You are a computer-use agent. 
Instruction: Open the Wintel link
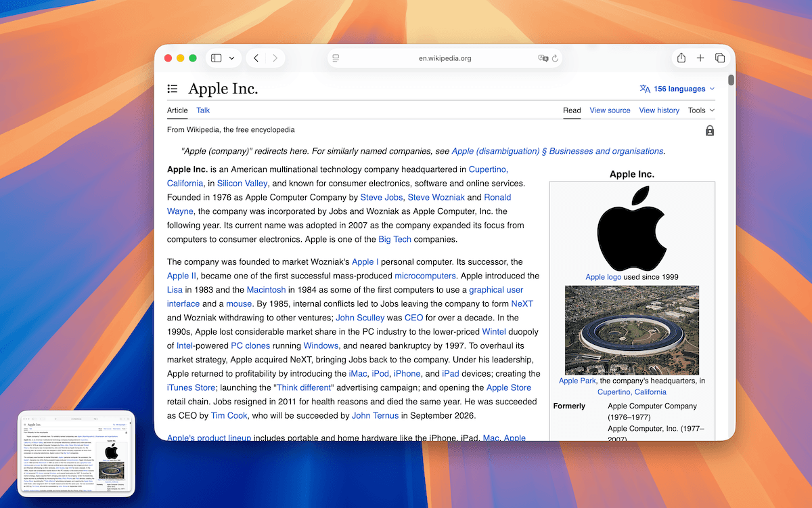494,332
